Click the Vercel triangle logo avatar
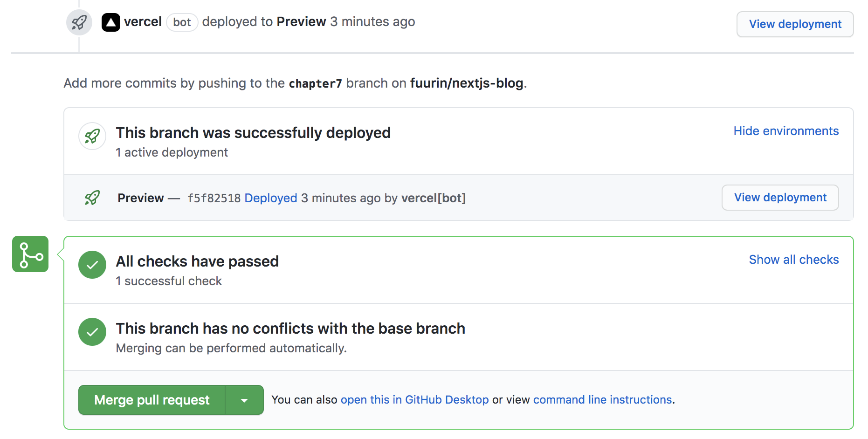Image resolution: width=868 pixels, height=439 pixels. coord(111,22)
